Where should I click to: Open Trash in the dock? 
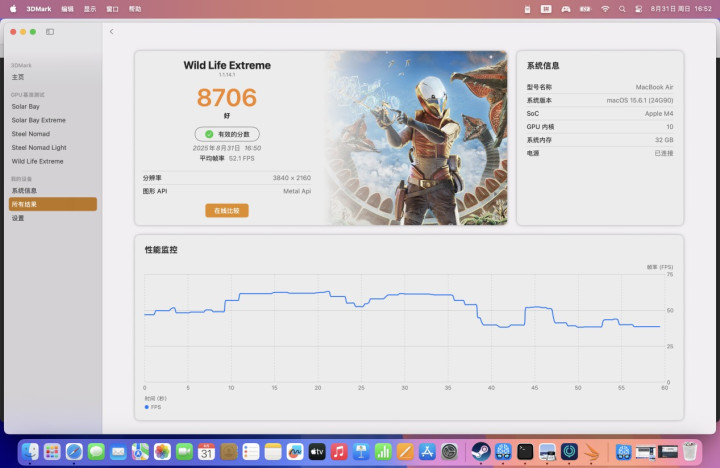pyautogui.click(x=690, y=452)
